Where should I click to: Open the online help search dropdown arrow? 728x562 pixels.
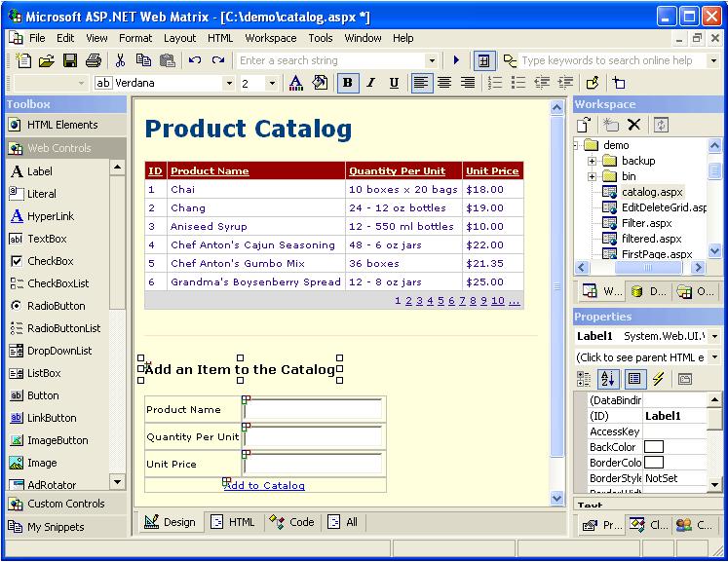pyautogui.click(x=713, y=60)
